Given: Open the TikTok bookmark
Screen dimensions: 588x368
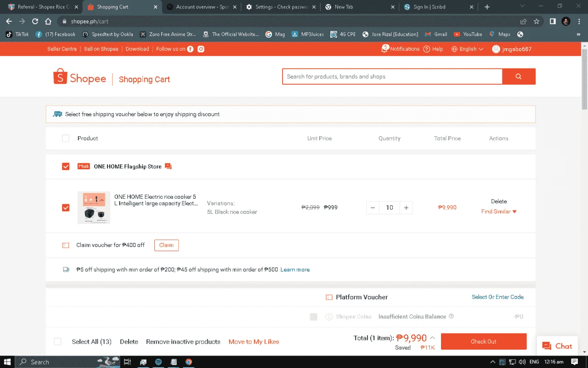Looking at the screenshot, I should [x=17, y=34].
